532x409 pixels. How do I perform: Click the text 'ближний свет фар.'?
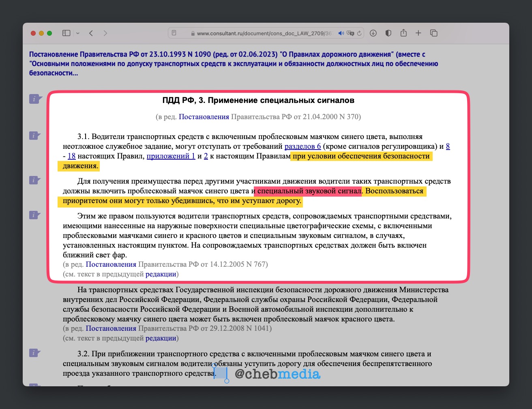pyautogui.click(x=95, y=255)
